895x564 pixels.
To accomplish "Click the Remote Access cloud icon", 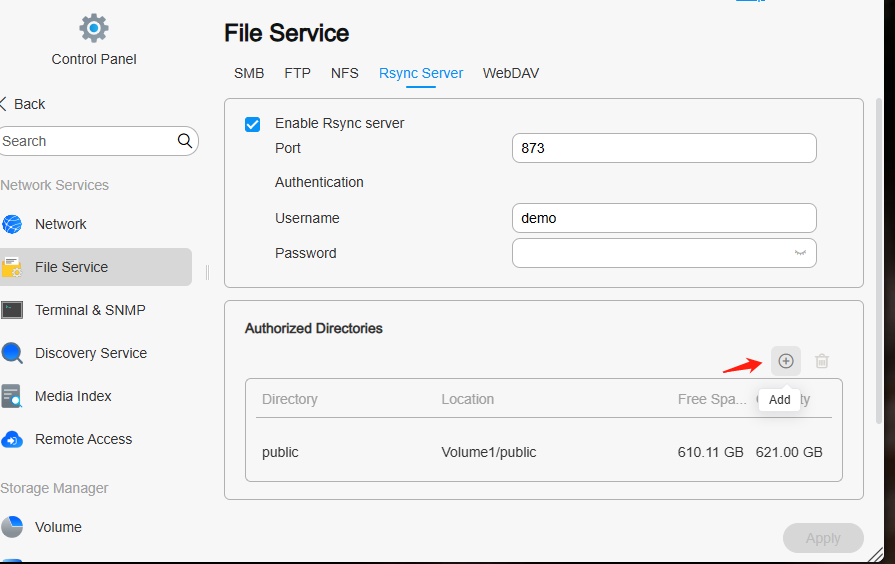I will pyautogui.click(x=12, y=440).
